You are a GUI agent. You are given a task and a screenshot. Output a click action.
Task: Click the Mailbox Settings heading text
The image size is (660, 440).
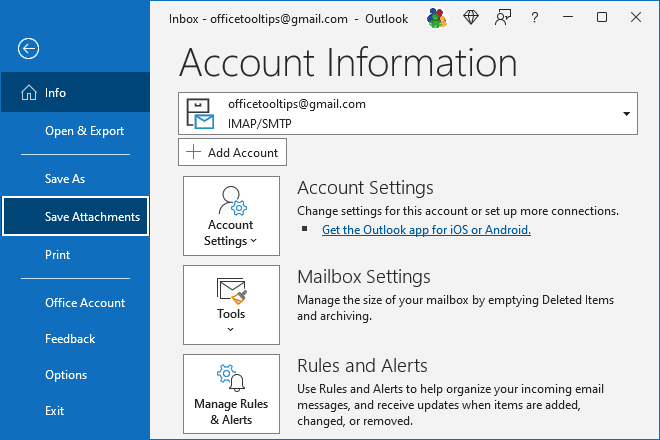point(364,277)
